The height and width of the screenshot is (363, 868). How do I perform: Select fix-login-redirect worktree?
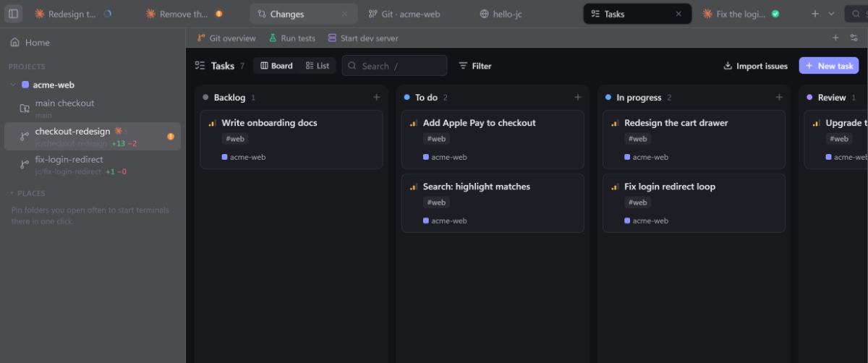pyautogui.click(x=93, y=165)
